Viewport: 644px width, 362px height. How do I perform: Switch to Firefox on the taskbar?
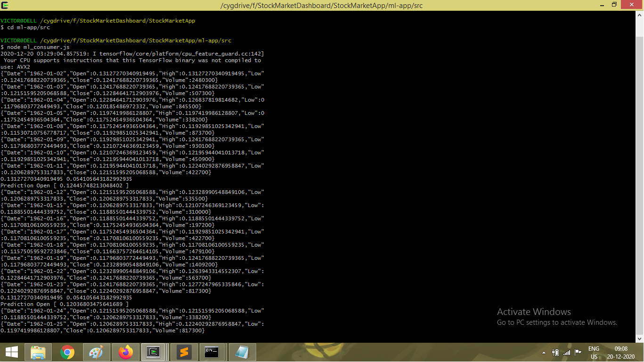(126, 352)
